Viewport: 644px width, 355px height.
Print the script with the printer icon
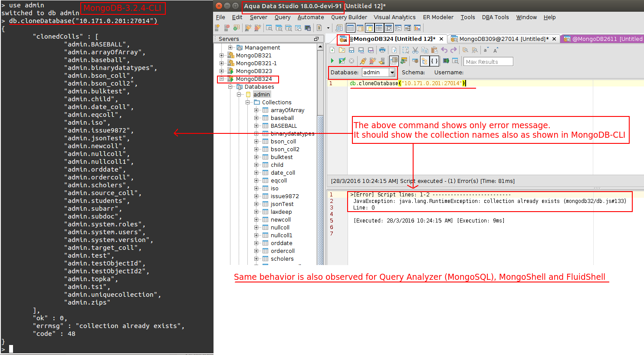[382, 50]
